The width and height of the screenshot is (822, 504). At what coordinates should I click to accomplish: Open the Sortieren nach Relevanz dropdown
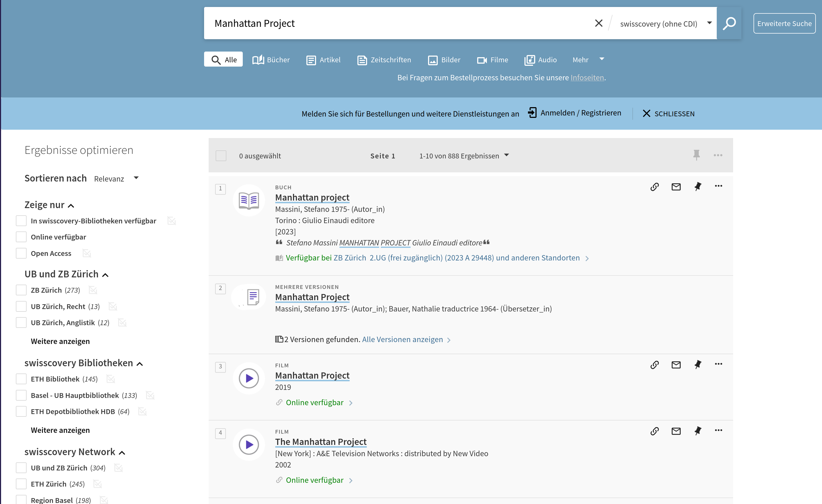(x=116, y=179)
